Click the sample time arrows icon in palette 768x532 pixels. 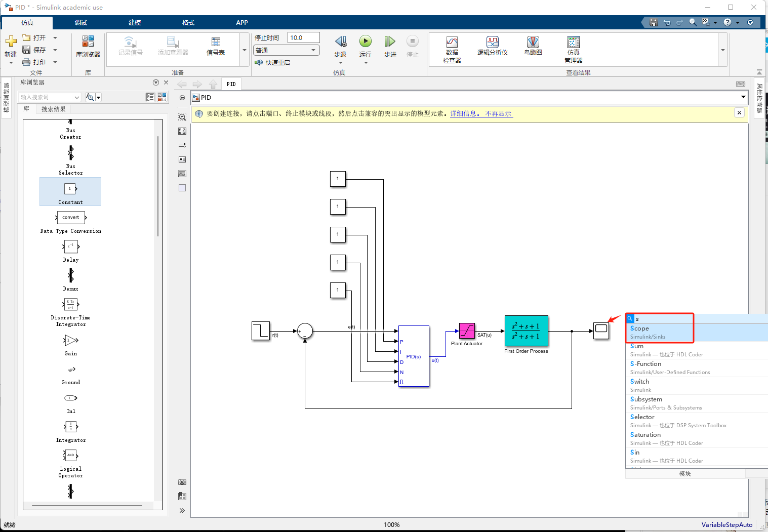[x=182, y=145]
